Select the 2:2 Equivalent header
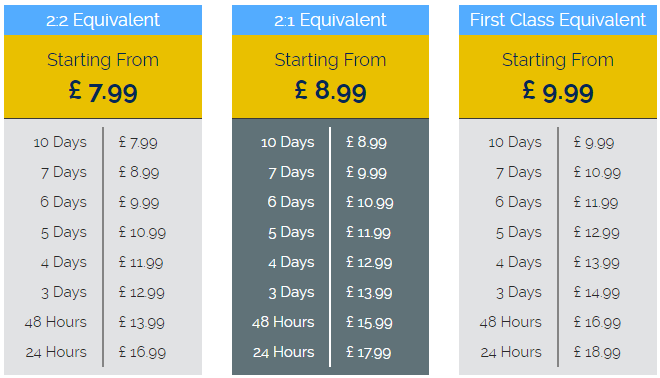Screen dimensions: 660x378 click(x=103, y=20)
